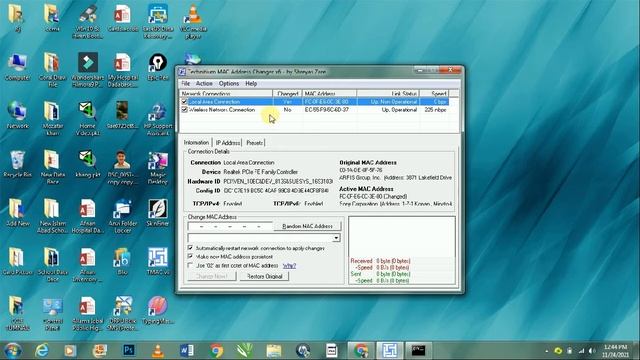Click the clock in the system tray
The height and width of the screenshot is (360, 640).
coord(616,351)
